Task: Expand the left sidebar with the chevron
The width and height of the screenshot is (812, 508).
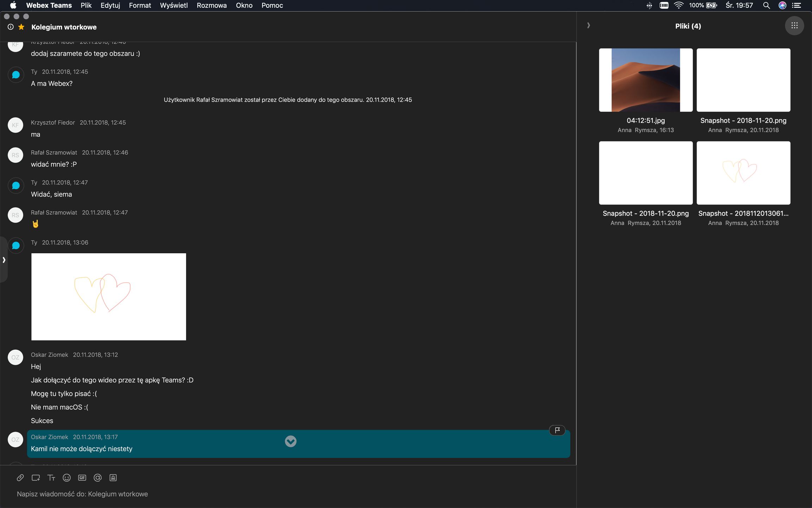Action: click(x=4, y=260)
